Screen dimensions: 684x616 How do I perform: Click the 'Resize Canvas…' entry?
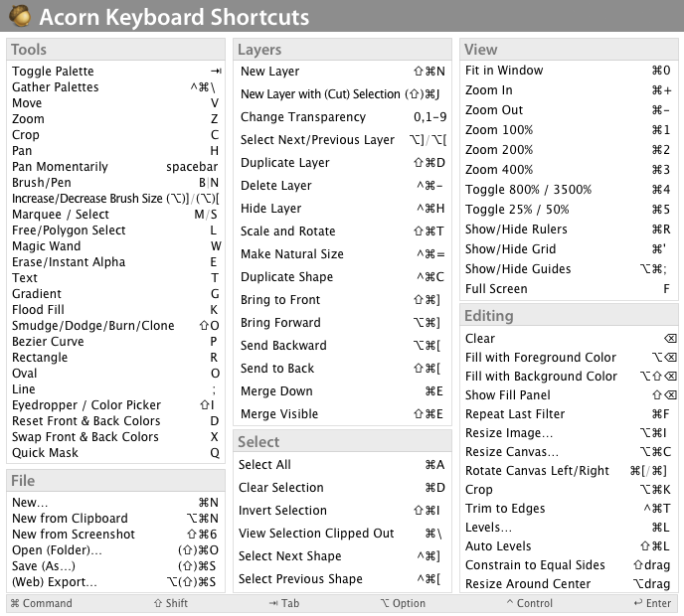click(569, 452)
